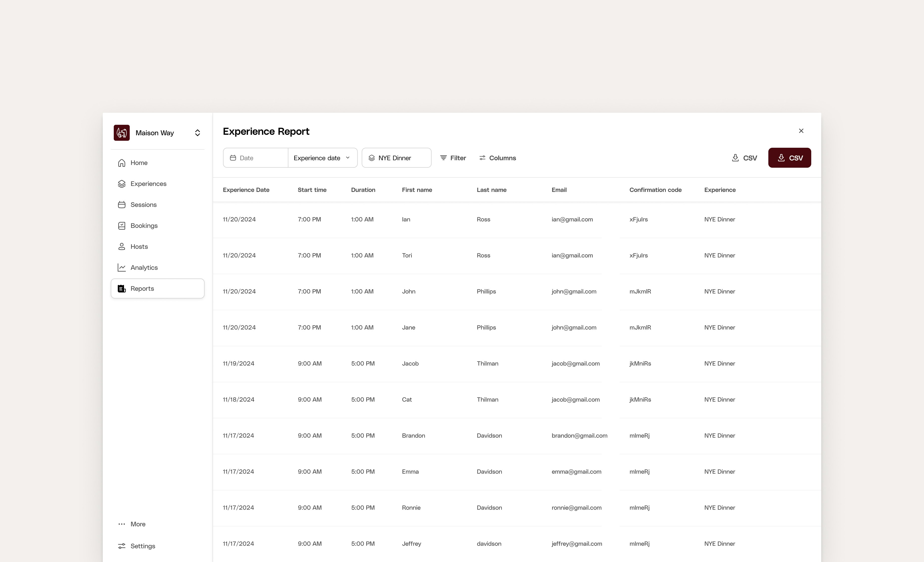This screenshot has width=924, height=562.
Task: Click the outlined CSV download button
Action: 744,158
